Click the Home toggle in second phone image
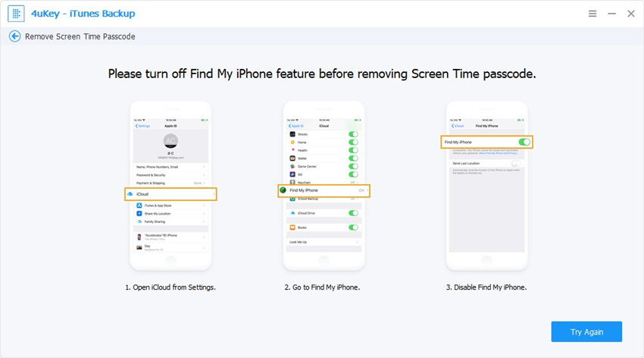The image size is (644, 358). (x=353, y=142)
